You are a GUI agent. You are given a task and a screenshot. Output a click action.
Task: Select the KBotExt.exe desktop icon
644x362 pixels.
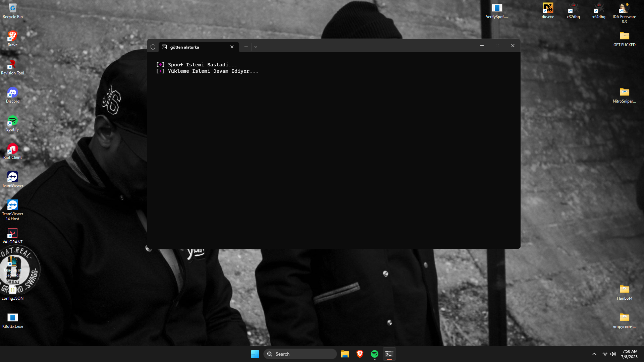pos(12,320)
